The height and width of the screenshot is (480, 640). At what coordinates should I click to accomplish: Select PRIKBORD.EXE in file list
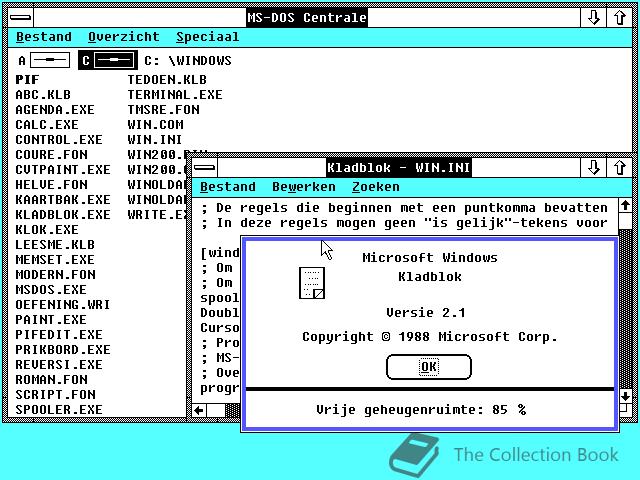pyautogui.click(x=63, y=350)
